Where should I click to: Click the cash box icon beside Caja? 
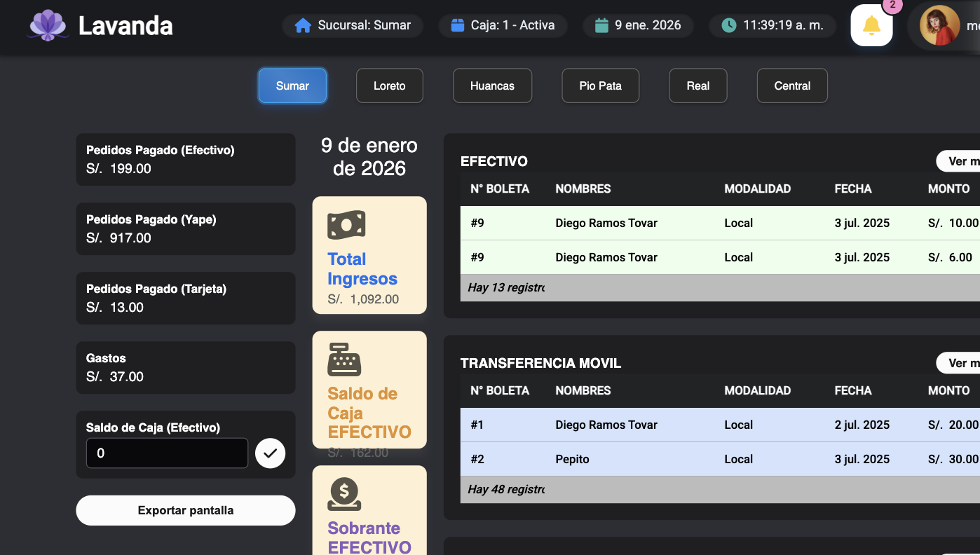pos(457,26)
